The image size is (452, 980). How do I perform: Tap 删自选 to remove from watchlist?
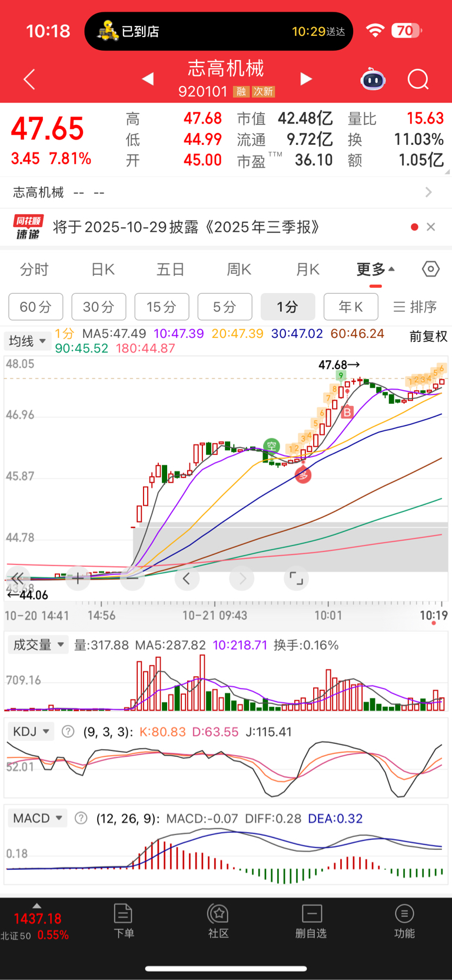311,921
